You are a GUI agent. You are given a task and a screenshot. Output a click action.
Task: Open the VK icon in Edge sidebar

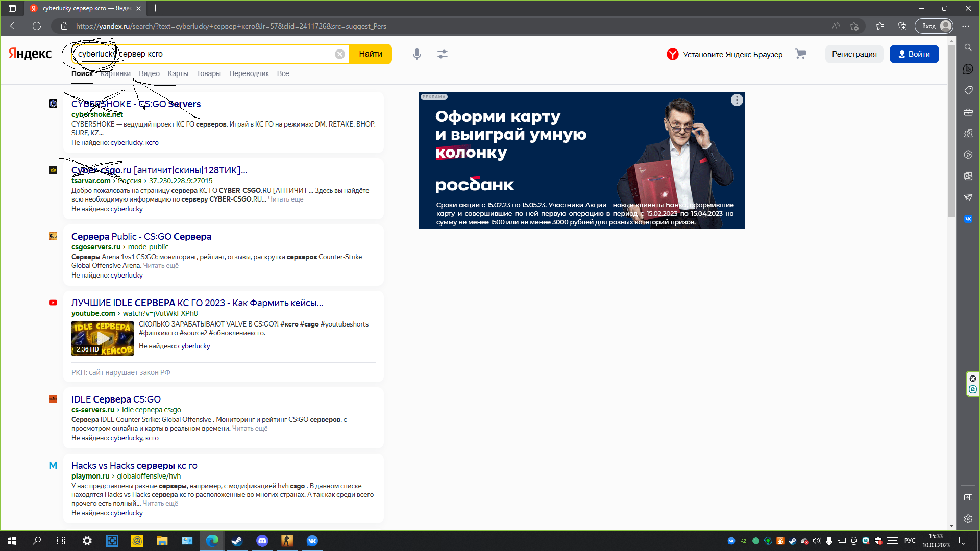click(968, 219)
